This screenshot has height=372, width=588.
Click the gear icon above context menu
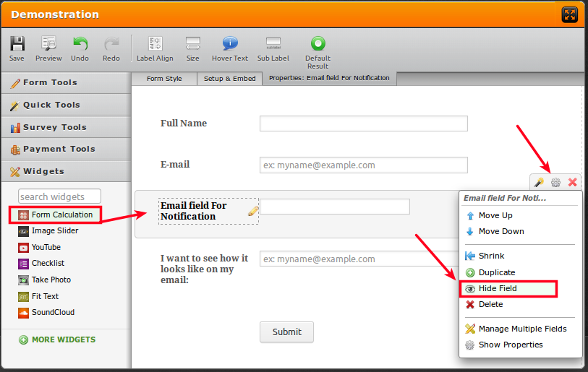(555, 183)
